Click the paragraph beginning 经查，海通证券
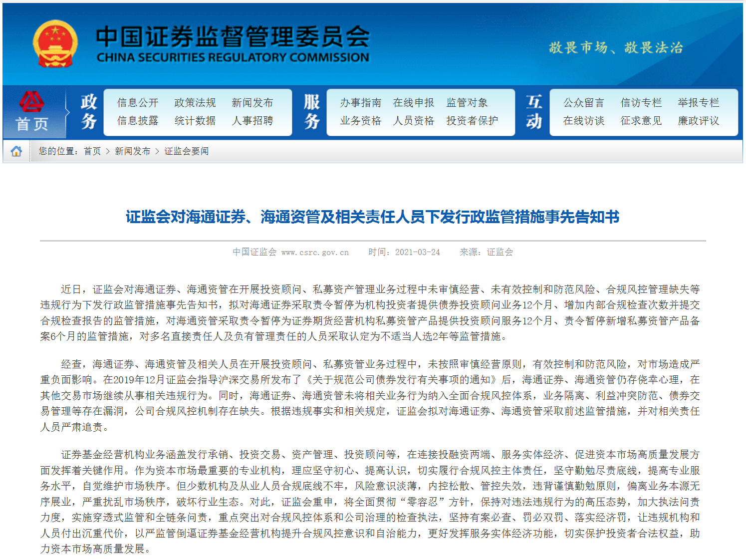The width and height of the screenshot is (746, 560). (x=370, y=395)
